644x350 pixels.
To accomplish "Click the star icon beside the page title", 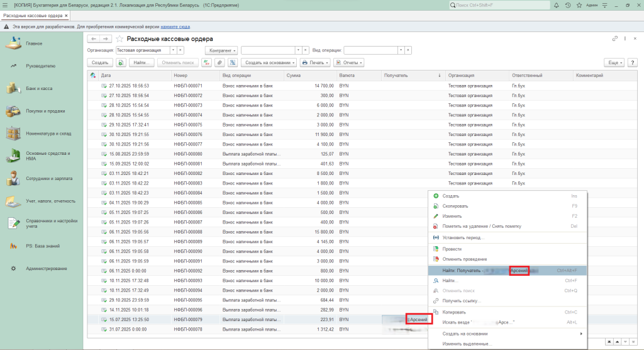I will [x=119, y=39].
